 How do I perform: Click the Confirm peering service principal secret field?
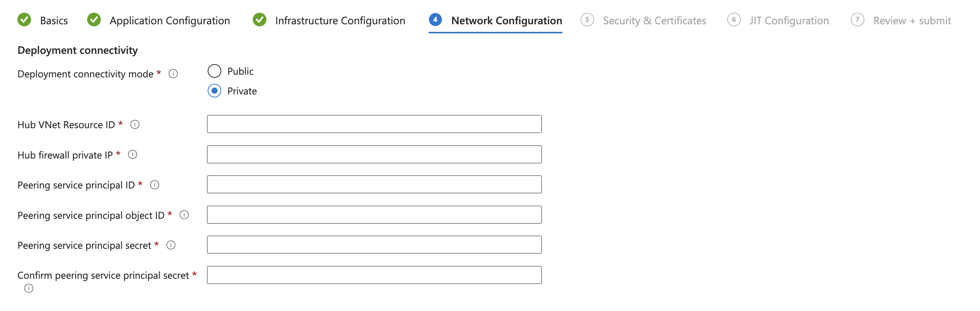click(x=374, y=275)
